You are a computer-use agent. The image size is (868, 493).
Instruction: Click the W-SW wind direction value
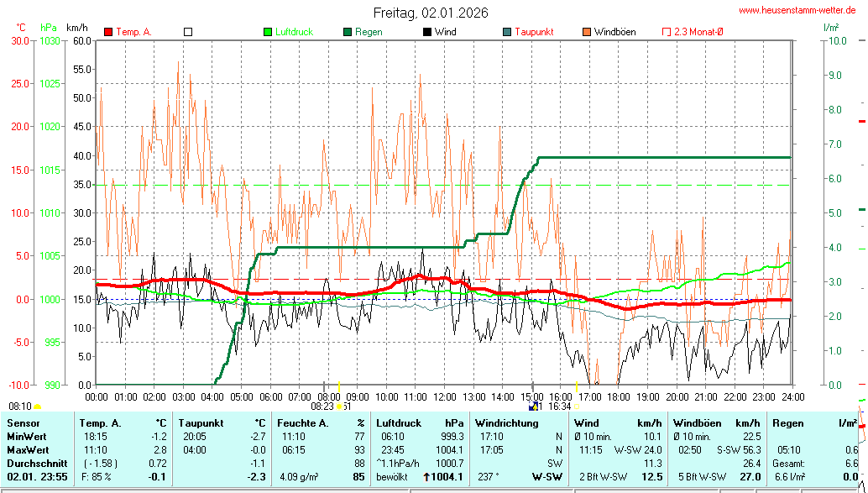pyautogui.click(x=547, y=477)
